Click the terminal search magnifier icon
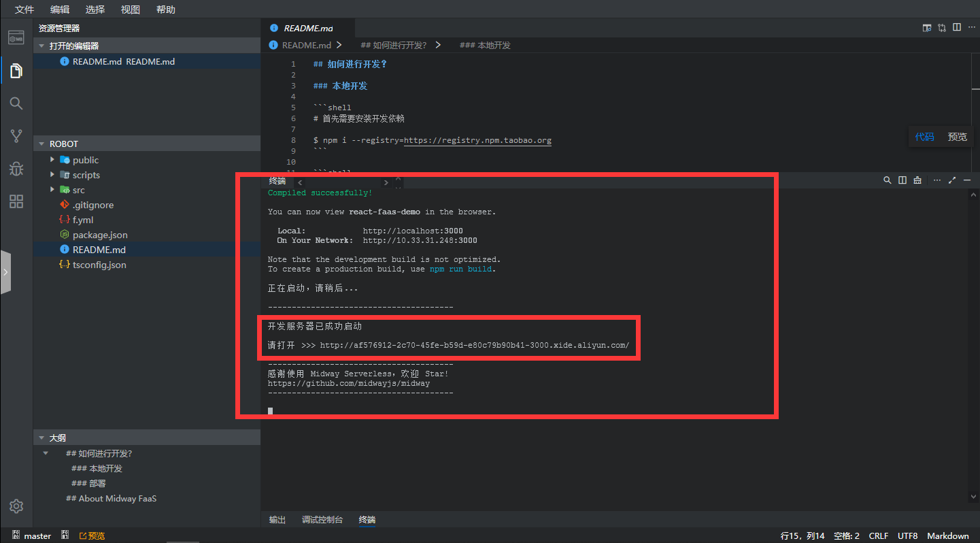 tap(888, 180)
